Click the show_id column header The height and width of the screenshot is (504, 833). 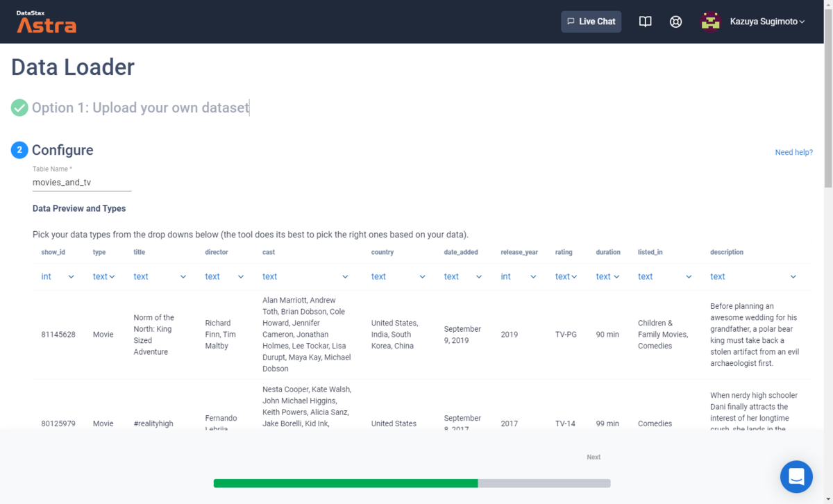point(53,252)
